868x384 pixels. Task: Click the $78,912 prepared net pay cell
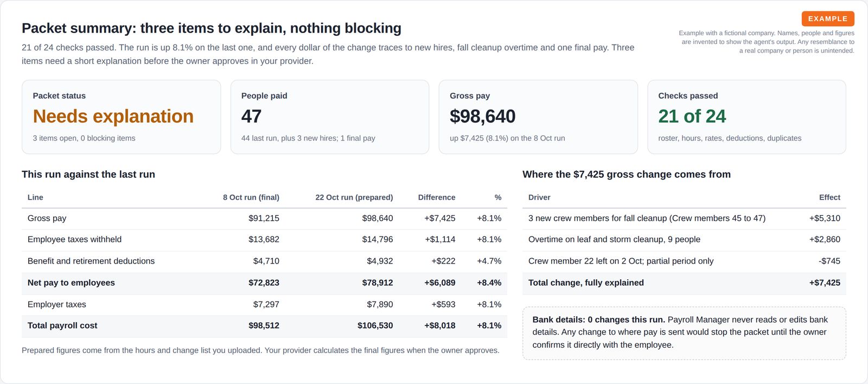[x=378, y=283]
